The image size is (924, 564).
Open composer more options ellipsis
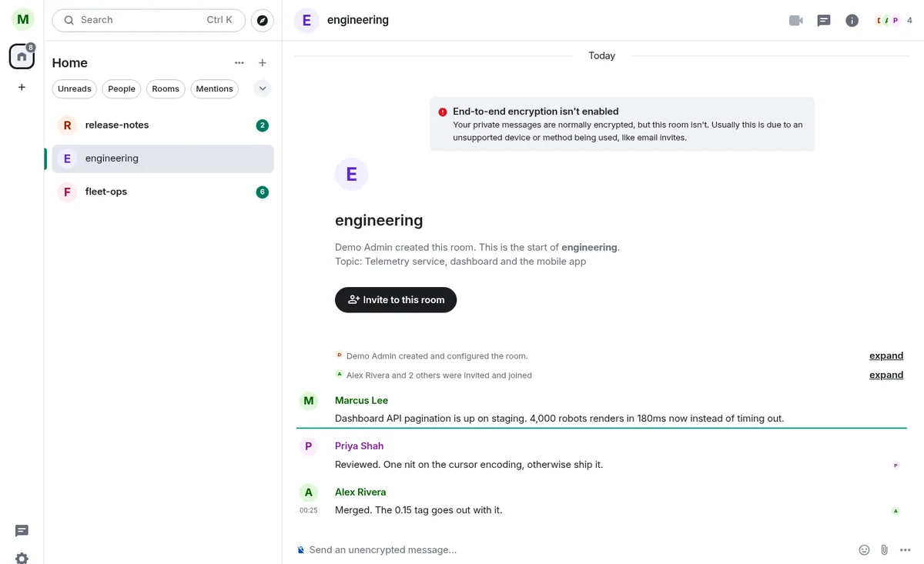(906, 549)
